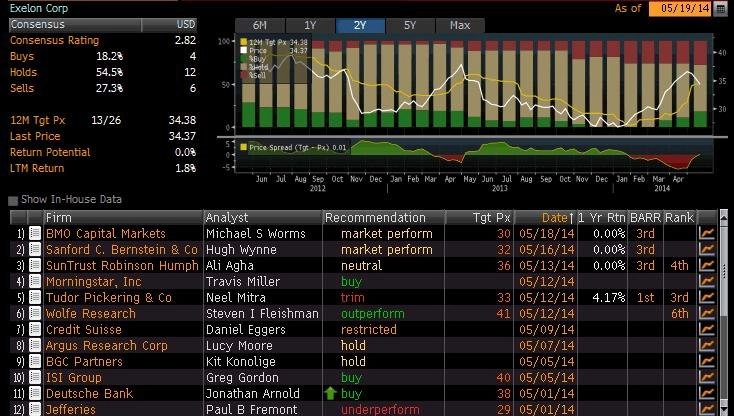Open report document icon for Sanford C. Bernstein
Viewport: 734px width, 416px height.
35,249
